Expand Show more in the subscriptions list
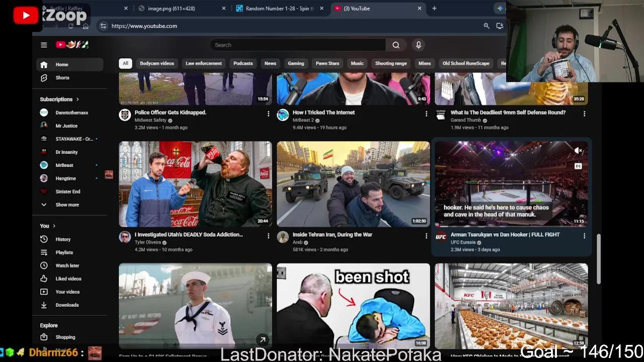This screenshot has width=644, height=362. pyautogui.click(x=67, y=205)
